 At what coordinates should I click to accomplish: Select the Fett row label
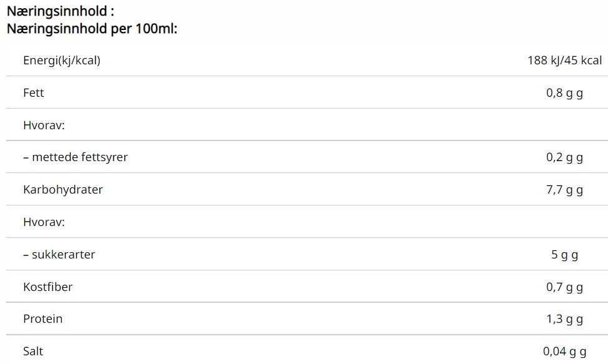point(34,93)
